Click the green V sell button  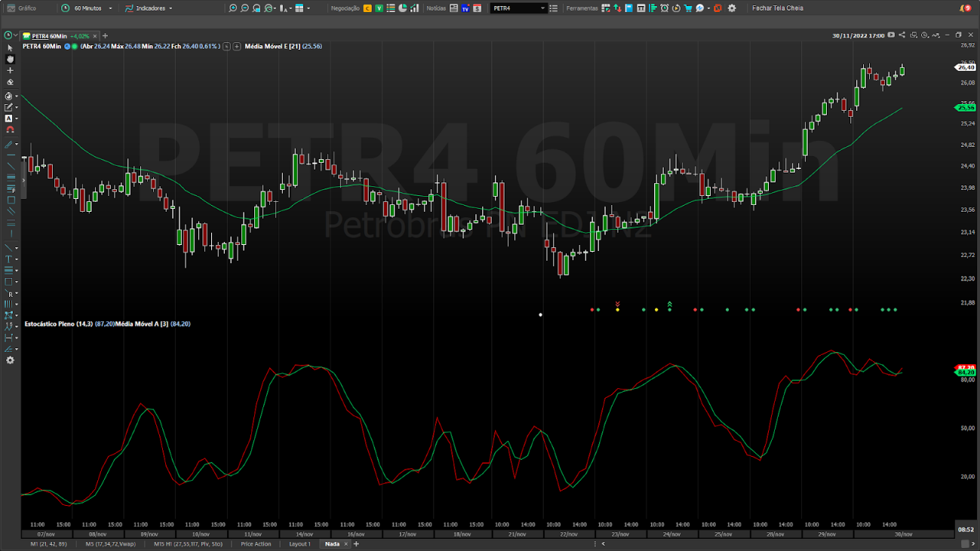[x=379, y=8]
